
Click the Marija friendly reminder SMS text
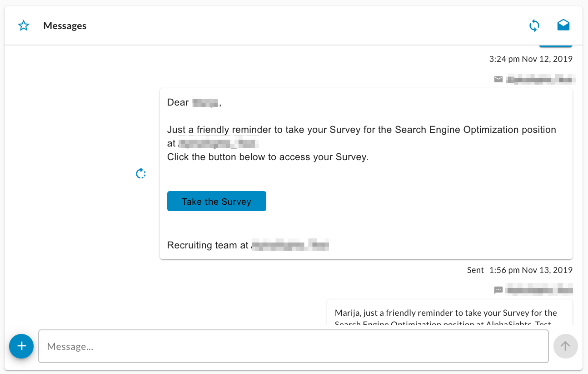pyautogui.click(x=446, y=318)
